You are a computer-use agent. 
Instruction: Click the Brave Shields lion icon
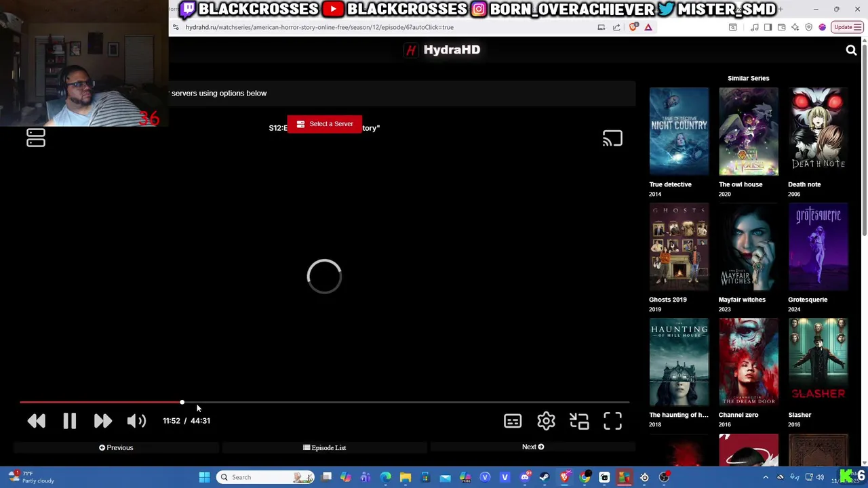[633, 27]
